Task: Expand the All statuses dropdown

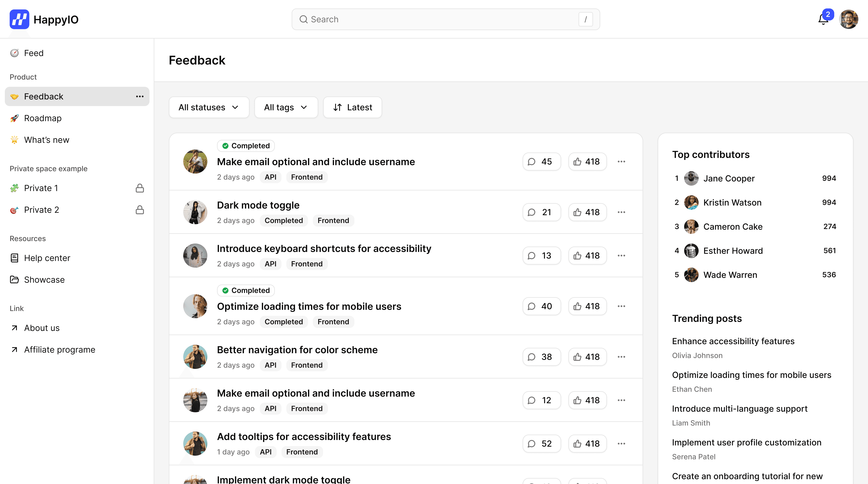Action: (209, 107)
